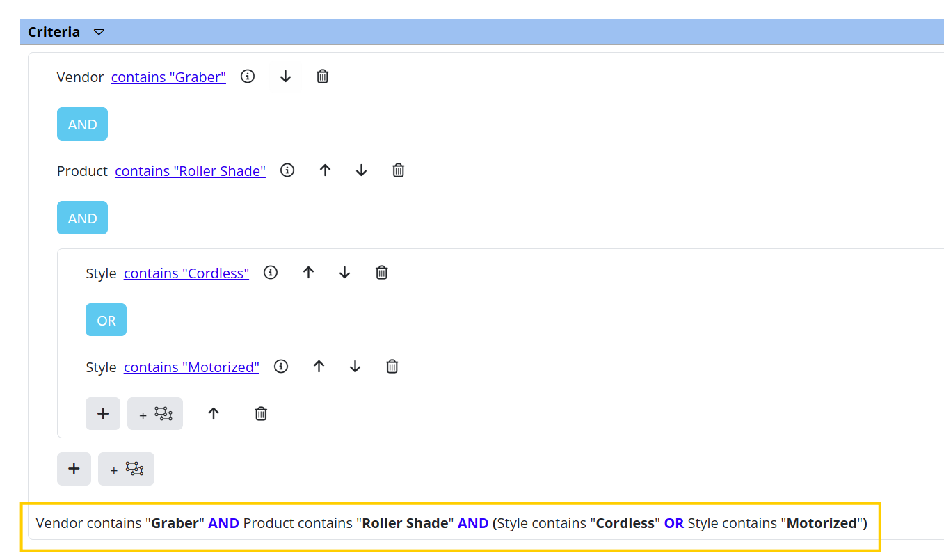Show info for Product Roller Shade condition

287,170
